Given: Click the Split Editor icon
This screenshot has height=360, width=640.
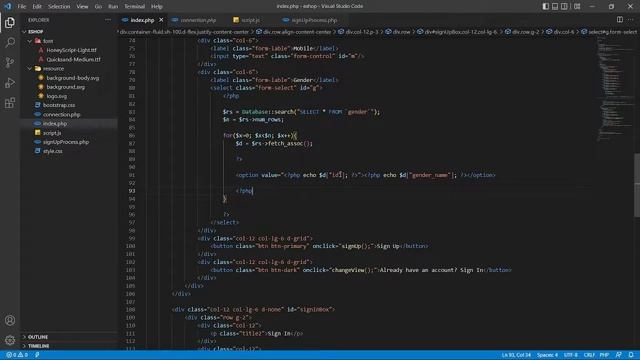Looking at the screenshot, I should tap(620, 20).
